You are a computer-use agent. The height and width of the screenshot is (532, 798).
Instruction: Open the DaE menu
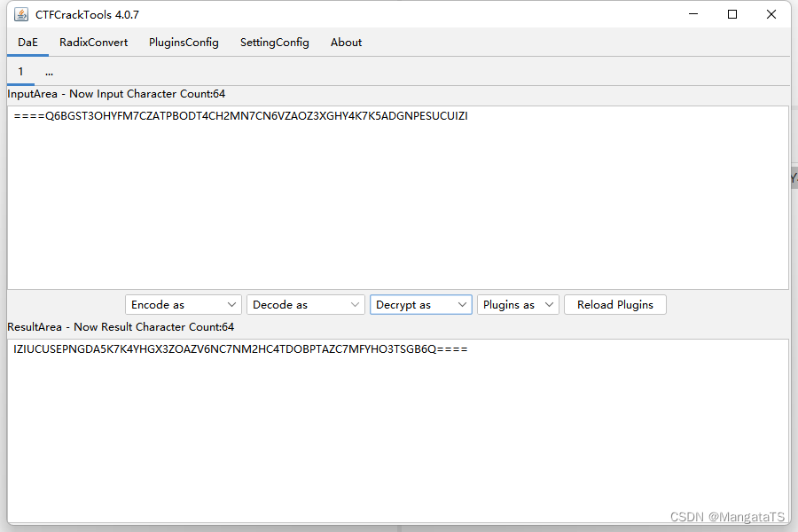tap(27, 42)
